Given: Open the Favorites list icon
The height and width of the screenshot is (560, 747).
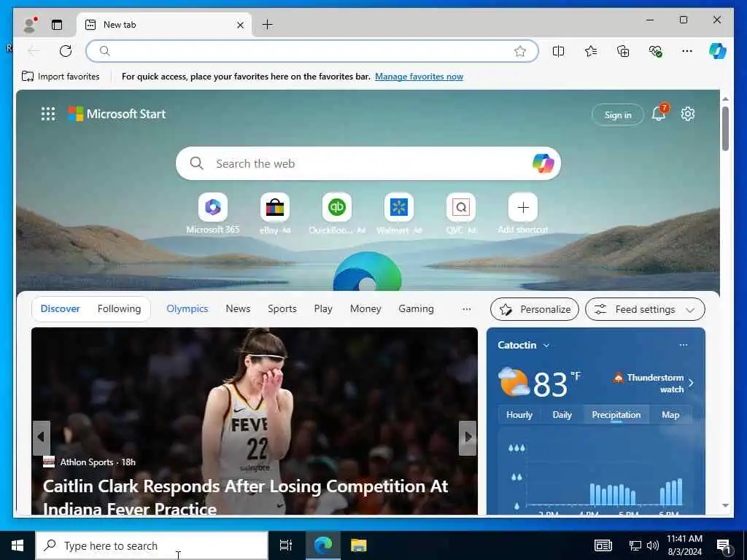Looking at the screenshot, I should click(x=591, y=51).
